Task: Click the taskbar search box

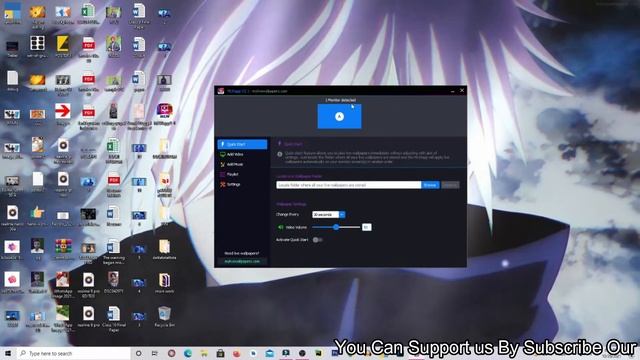Action: coord(74,353)
